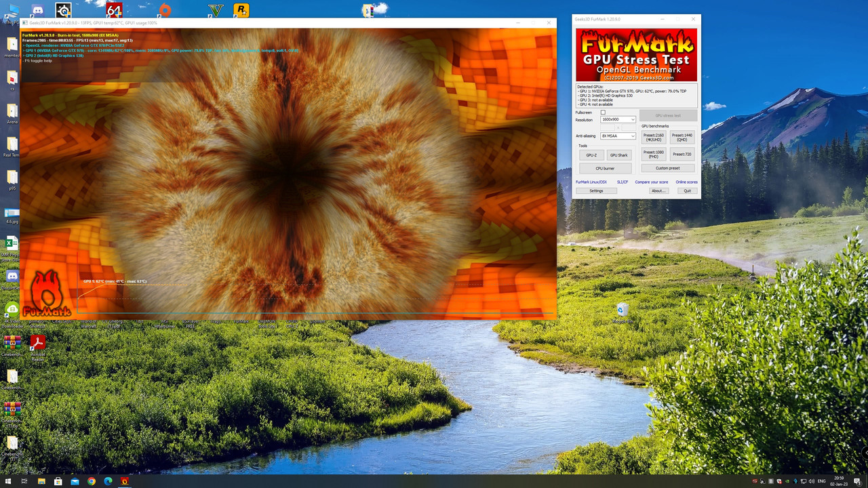This screenshot has height=488, width=868.
Task: Close the FurMark burn-in test window
Action: tap(549, 23)
